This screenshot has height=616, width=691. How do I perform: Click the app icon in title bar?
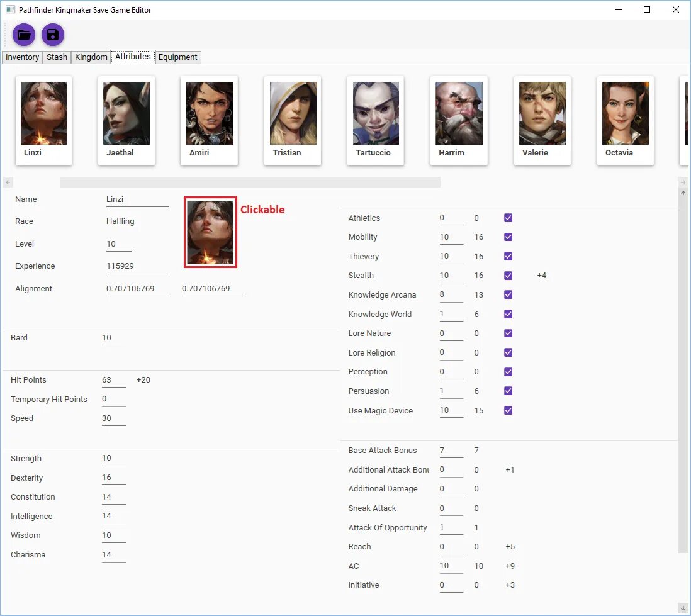point(10,9)
